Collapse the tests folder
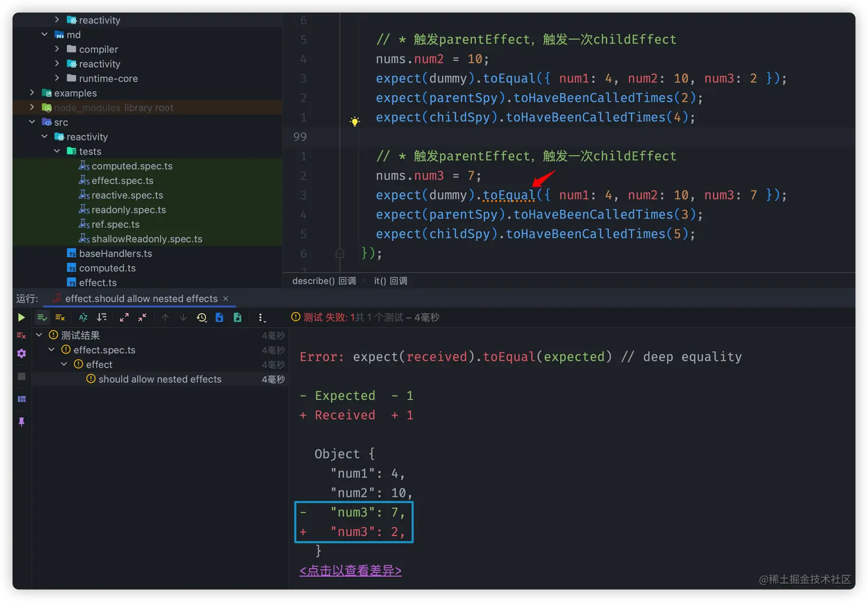Image resolution: width=868 pixels, height=602 pixels. click(x=57, y=151)
